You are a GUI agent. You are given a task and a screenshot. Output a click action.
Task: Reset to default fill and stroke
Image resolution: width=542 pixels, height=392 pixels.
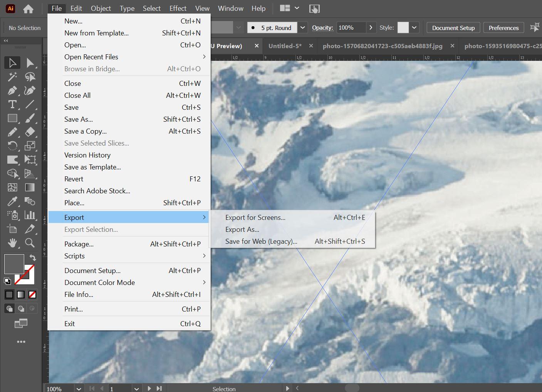7,281
